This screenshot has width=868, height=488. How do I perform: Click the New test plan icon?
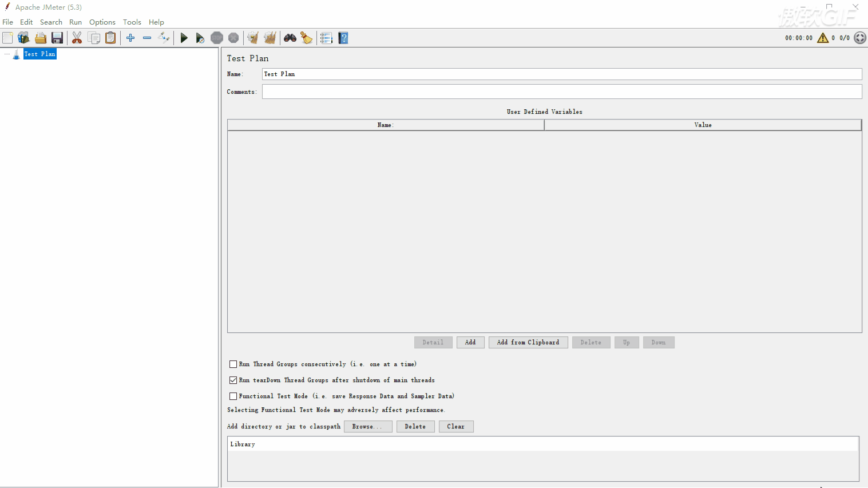pos(7,38)
